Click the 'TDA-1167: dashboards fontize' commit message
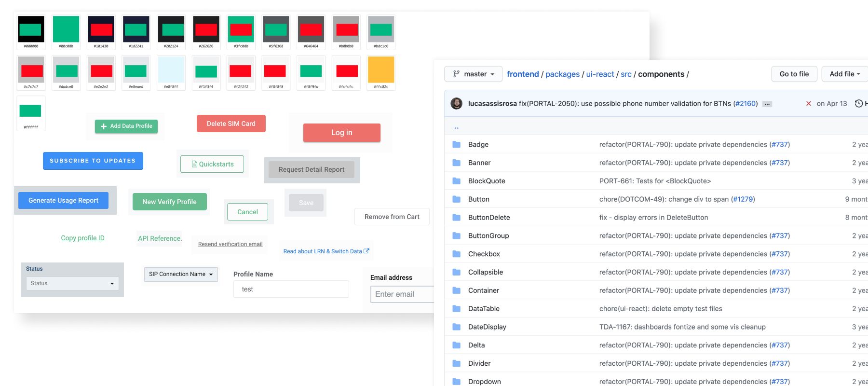This screenshot has height=386, width=868. (682, 327)
